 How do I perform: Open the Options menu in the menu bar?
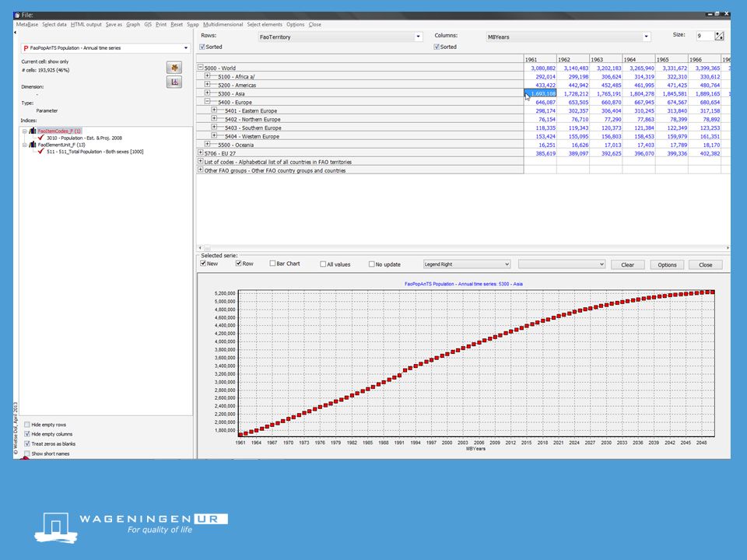(296, 24)
